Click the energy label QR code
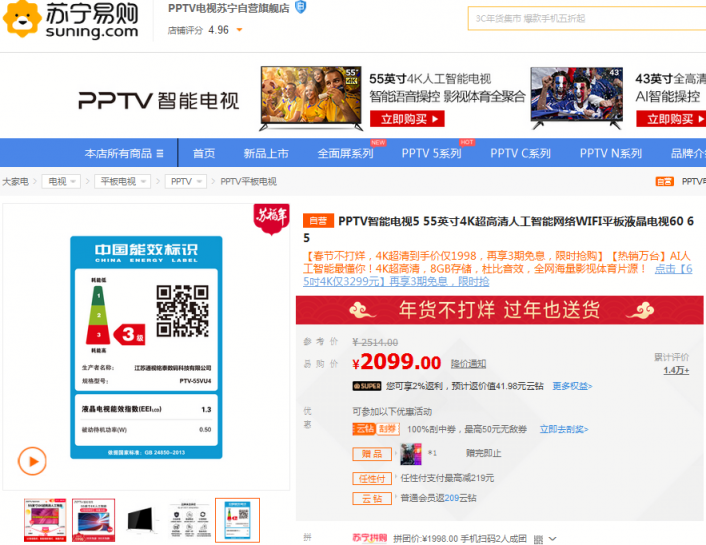 183,311
